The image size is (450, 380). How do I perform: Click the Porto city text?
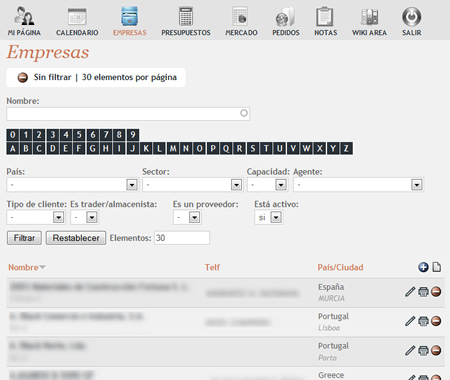click(x=327, y=358)
